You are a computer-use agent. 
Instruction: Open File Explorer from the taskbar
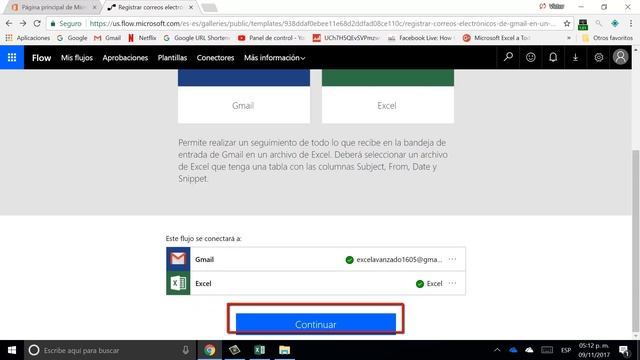pyautogui.click(x=284, y=350)
